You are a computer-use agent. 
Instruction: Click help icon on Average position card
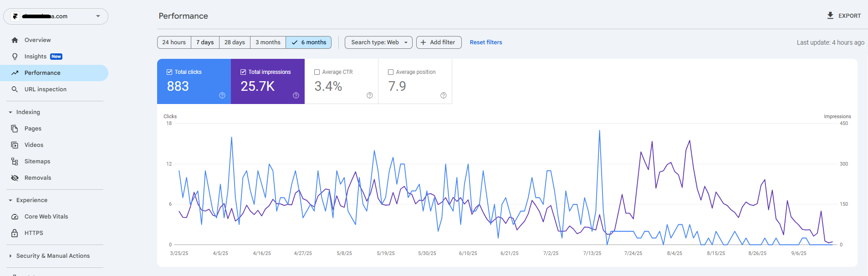tap(444, 95)
